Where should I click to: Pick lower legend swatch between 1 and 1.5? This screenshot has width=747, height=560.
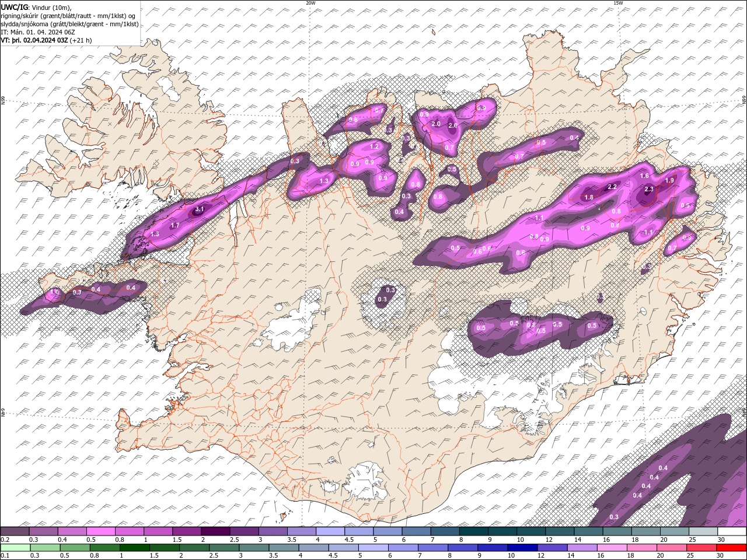point(134,548)
